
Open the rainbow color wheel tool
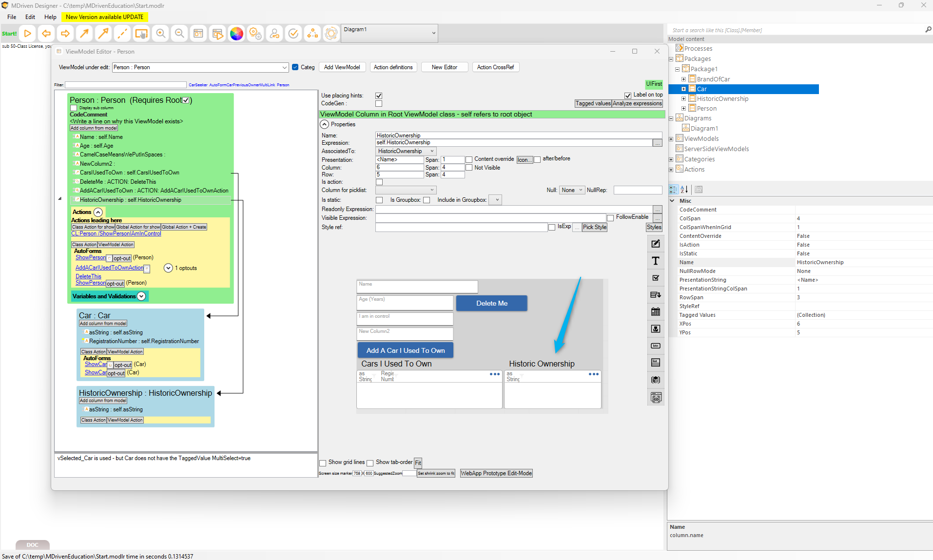236,34
